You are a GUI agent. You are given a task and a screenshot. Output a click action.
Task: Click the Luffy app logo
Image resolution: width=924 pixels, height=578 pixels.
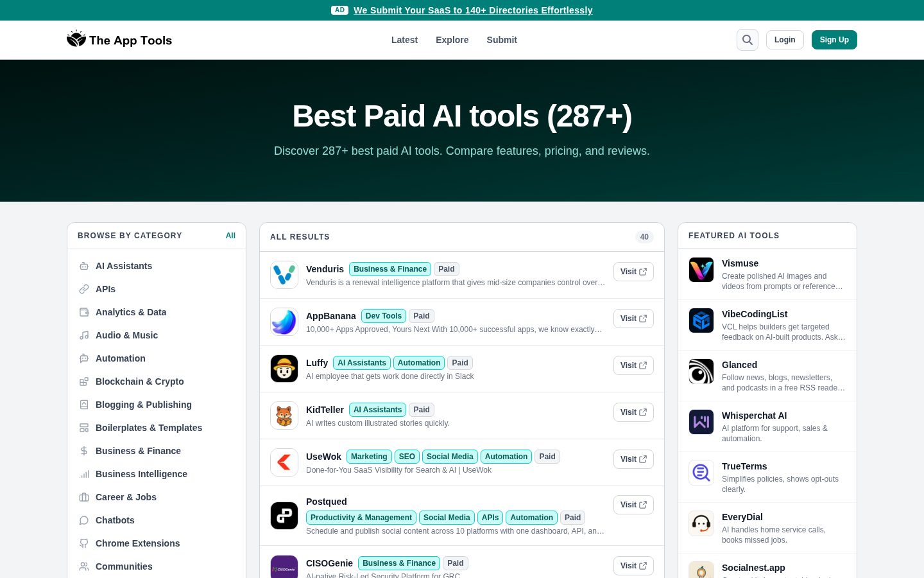tap(284, 369)
